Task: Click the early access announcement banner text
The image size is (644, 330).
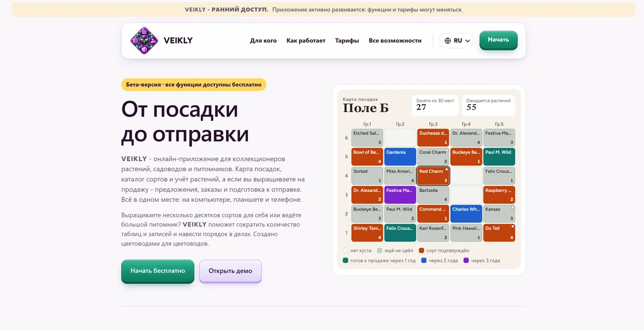Action: [x=324, y=10]
